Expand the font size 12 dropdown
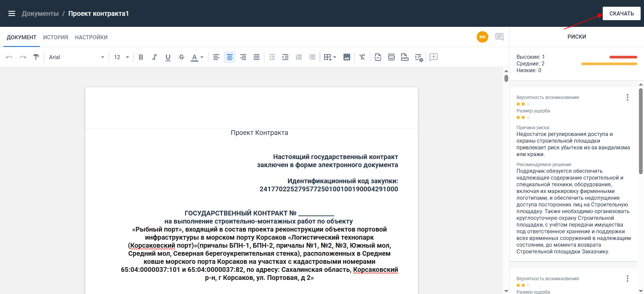The height and width of the screenshot is (294, 644). pyautogui.click(x=121, y=57)
